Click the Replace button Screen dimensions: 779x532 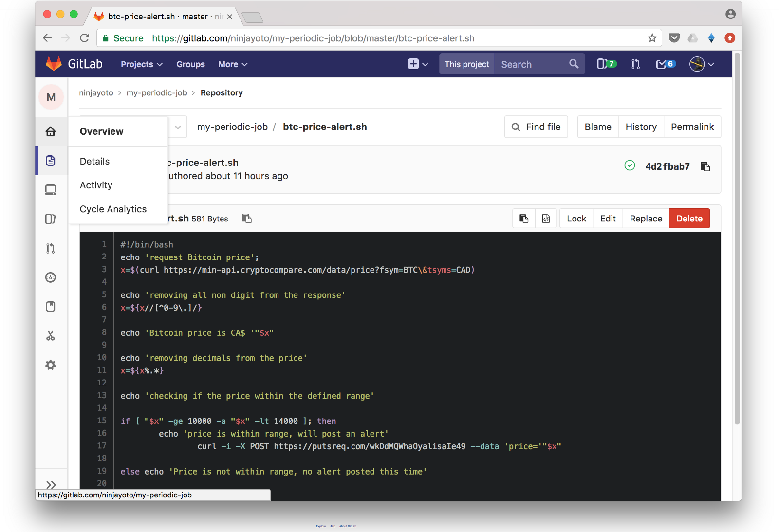pos(646,219)
